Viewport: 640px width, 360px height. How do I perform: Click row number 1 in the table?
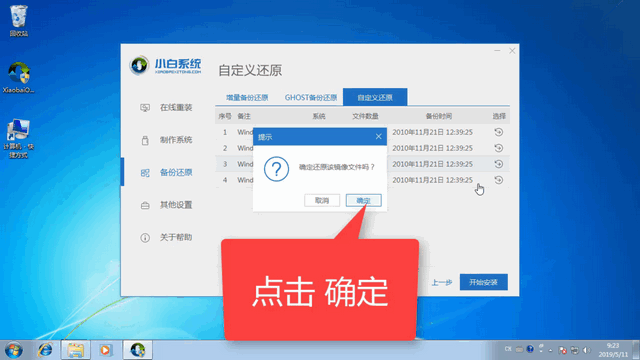225,132
